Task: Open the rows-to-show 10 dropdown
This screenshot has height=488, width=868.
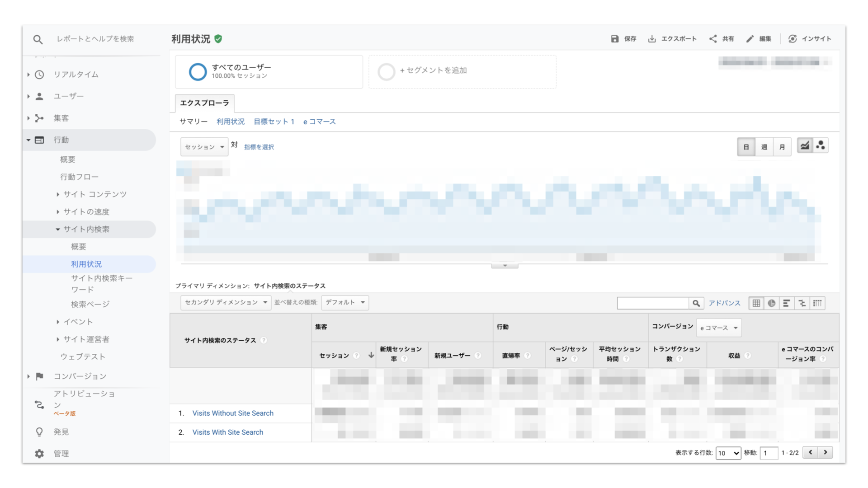Action: point(728,453)
